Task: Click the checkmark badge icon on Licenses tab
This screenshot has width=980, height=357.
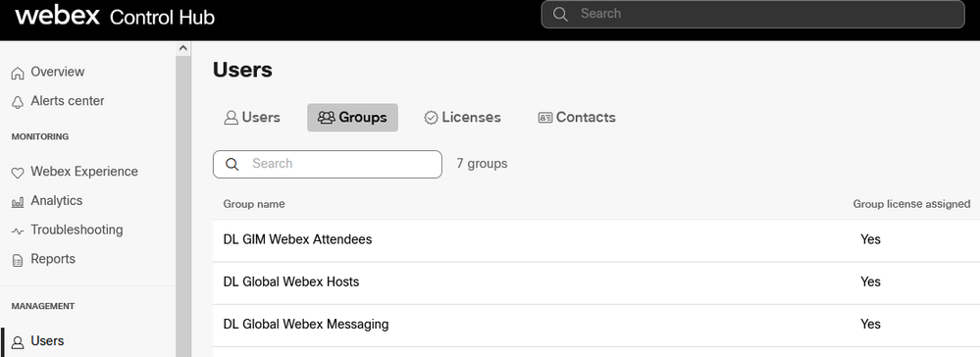Action: tap(431, 118)
